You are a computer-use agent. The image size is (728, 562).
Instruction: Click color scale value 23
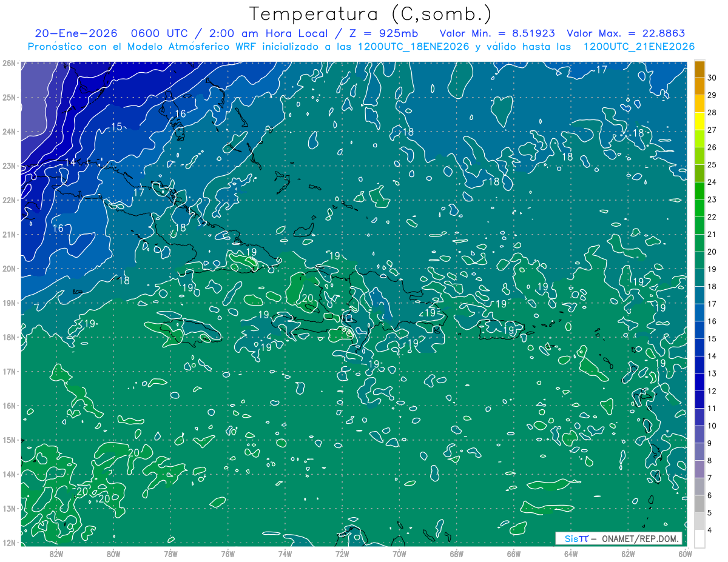tap(712, 199)
